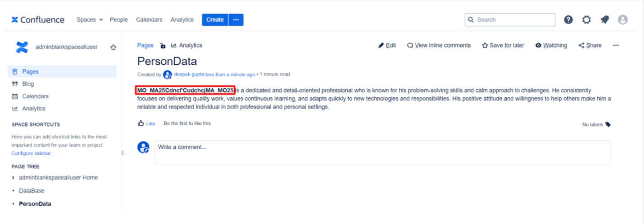The image size is (644, 224).
Task: Open the create-from-template ellipsis button
Action: tap(236, 20)
